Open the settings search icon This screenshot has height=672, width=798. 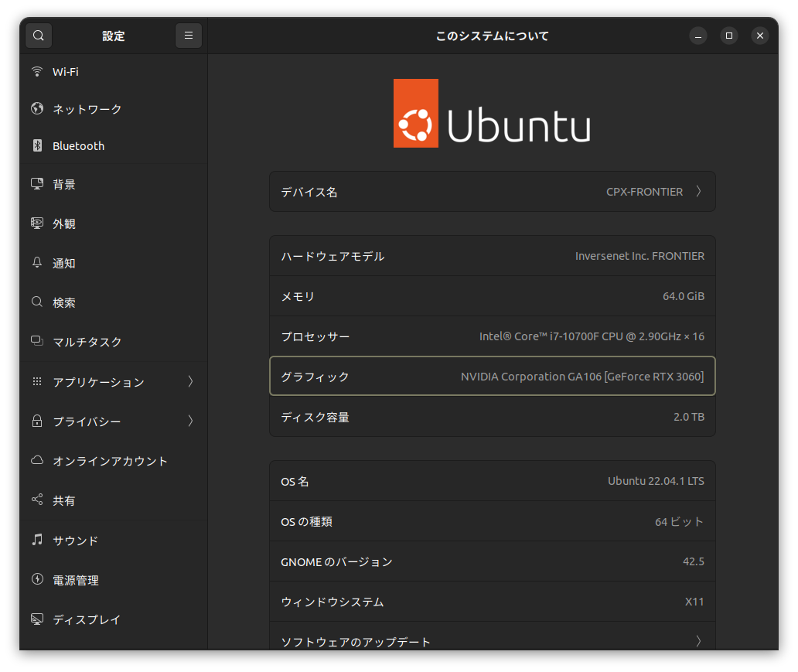(x=39, y=36)
